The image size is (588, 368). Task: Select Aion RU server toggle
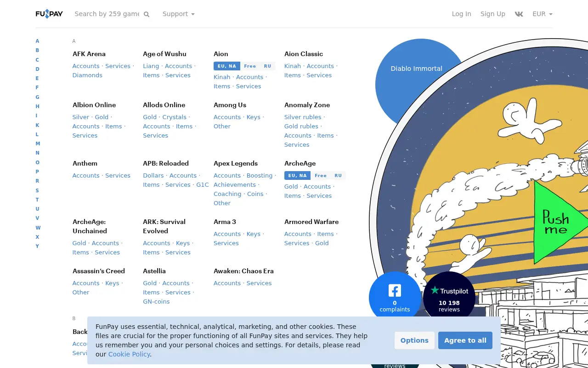point(267,66)
